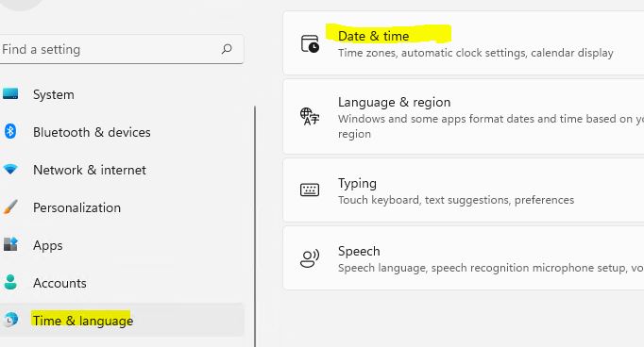
Task: Click the Apps icon in sidebar
Action: (x=10, y=244)
